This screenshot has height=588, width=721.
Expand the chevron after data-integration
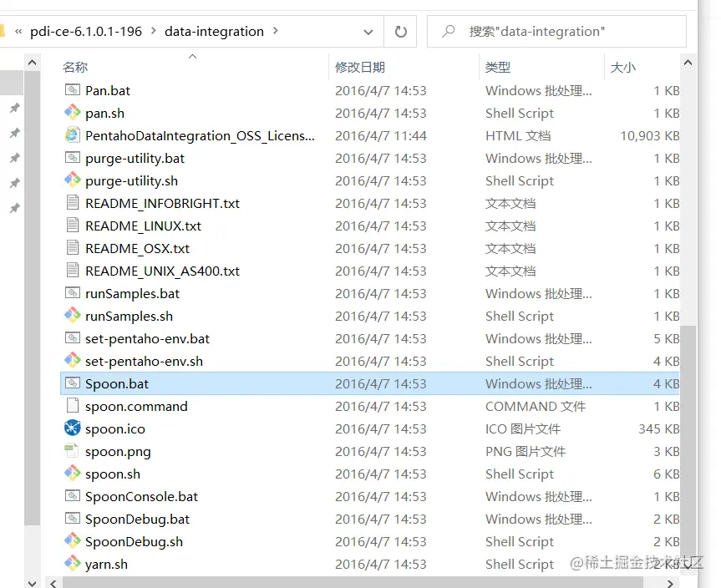(275, 31)
